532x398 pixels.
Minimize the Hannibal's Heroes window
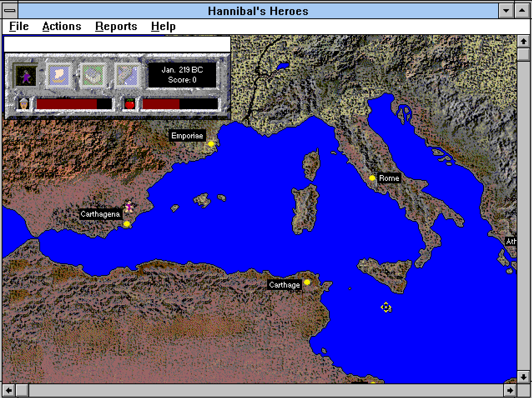click(507, 10)
